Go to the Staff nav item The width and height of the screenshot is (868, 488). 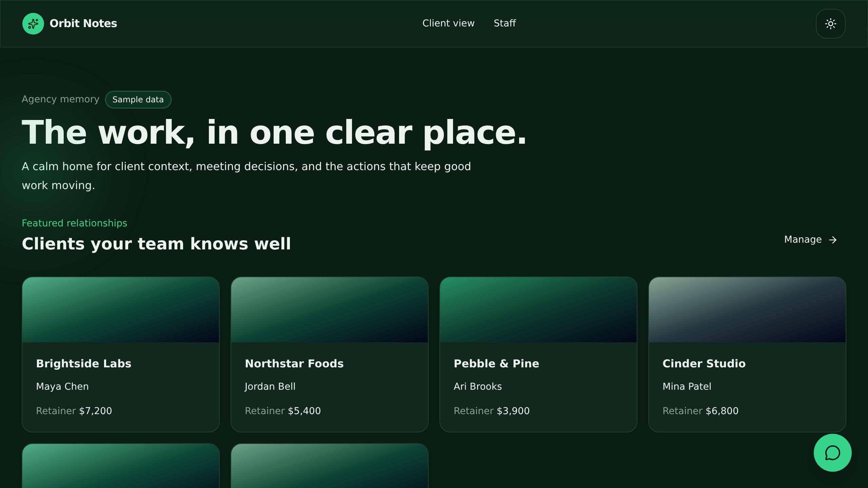click(x=505, y=23)
